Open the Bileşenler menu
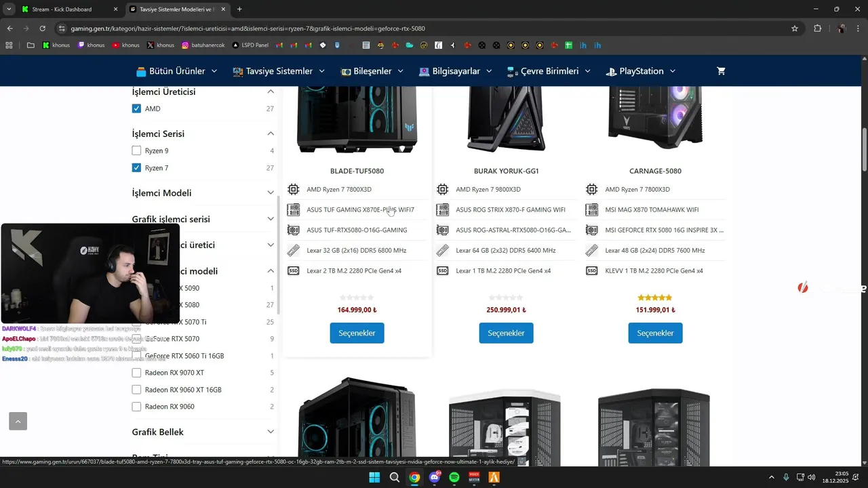Viewport: 868px width, 488px height. 372,71
